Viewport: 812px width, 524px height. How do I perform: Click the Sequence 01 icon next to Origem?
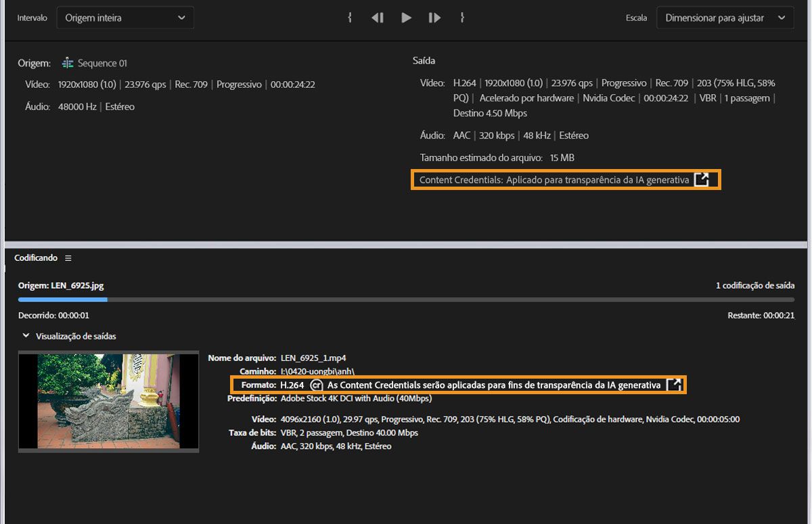click(67, 63)
